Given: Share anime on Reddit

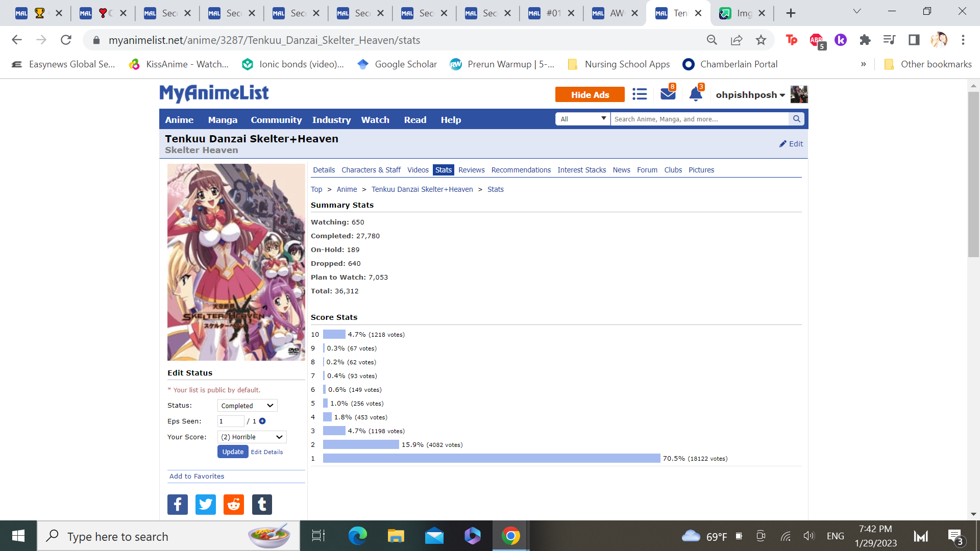Looking at the screenshot, I should [234, 505].
